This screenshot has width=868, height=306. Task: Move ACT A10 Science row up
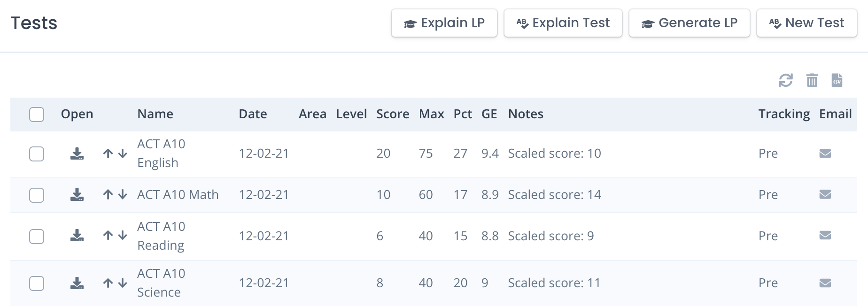tap(108, 283)
